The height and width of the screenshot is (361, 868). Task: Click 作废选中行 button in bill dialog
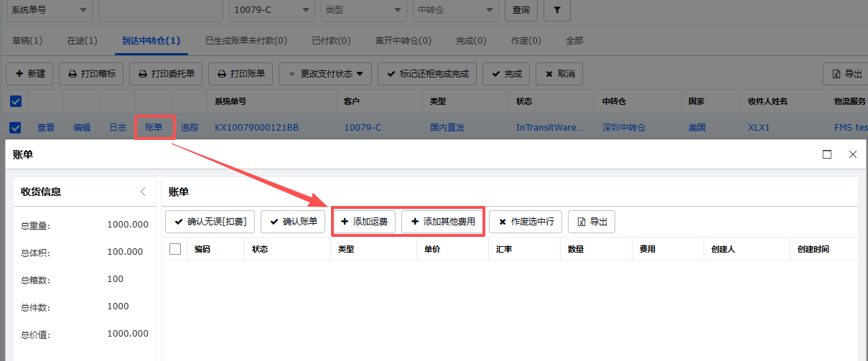(526, 222)
